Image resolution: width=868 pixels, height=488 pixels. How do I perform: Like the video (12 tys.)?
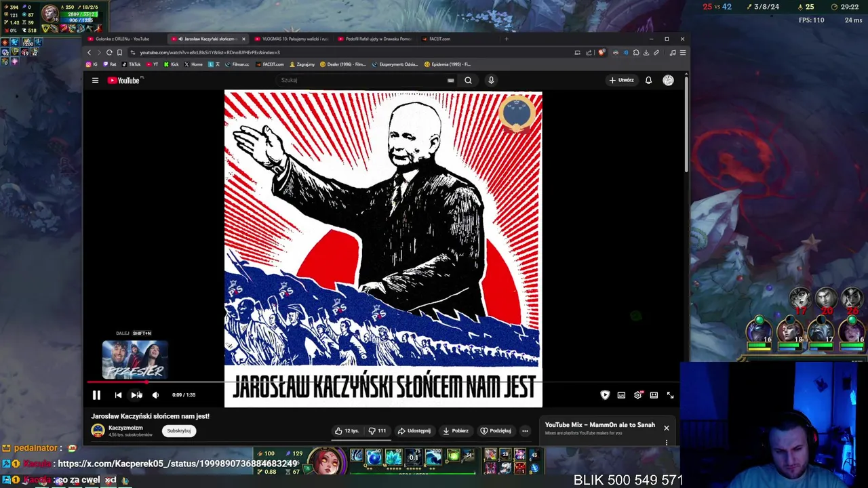pos(347,430)
